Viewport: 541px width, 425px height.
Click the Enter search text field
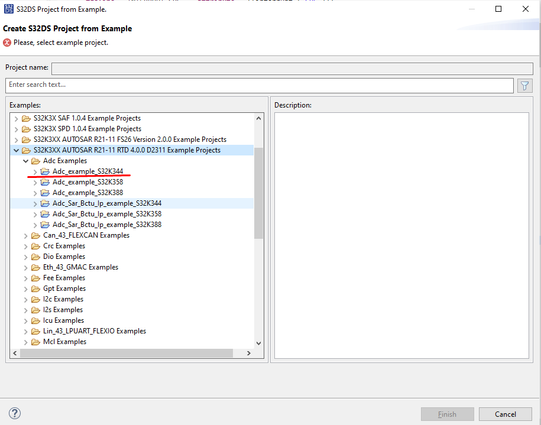coord(259,85)
